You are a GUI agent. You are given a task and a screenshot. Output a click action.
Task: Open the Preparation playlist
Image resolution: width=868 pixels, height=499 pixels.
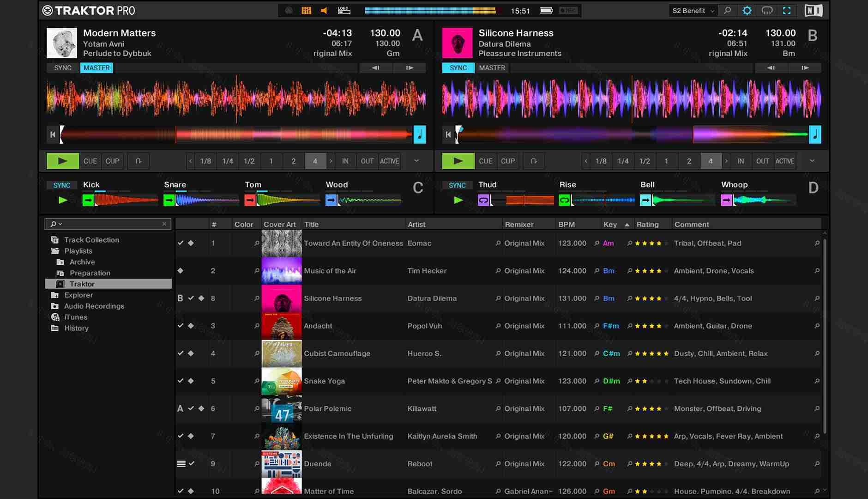click(x=90, y=273)
